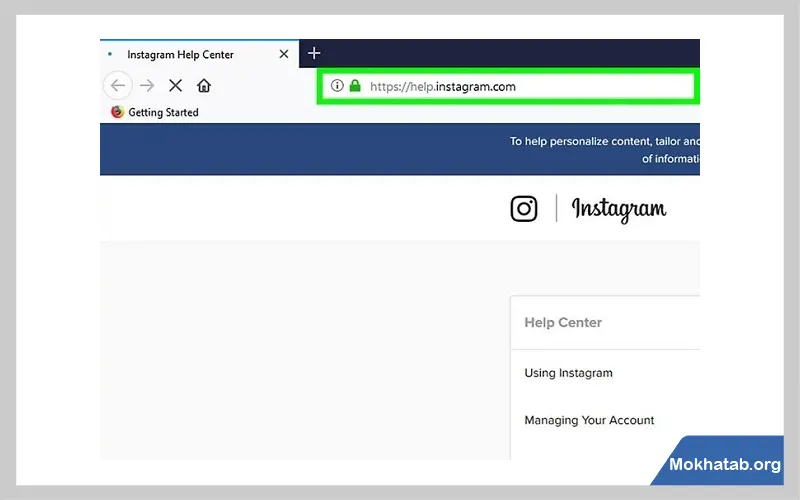Open the Help Center heading
The width and height of the screenshot is (800, 500).
coord(563,323)
